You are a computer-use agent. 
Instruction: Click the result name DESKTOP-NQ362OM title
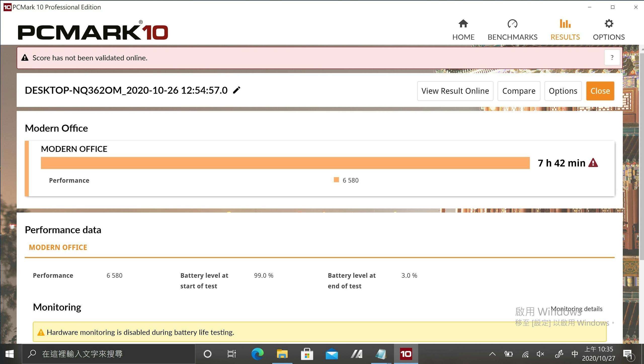(126, 90)
